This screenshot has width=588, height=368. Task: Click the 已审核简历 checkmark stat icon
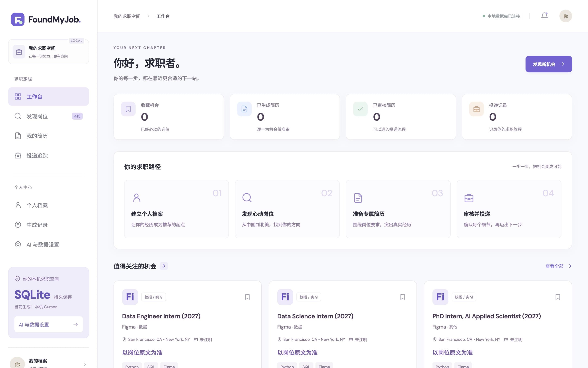click(x=360, y=109)
